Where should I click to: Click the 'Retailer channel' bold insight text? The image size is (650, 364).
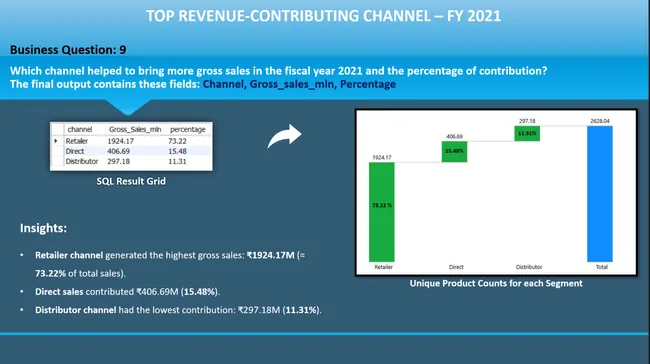click(x=69, y=255)
